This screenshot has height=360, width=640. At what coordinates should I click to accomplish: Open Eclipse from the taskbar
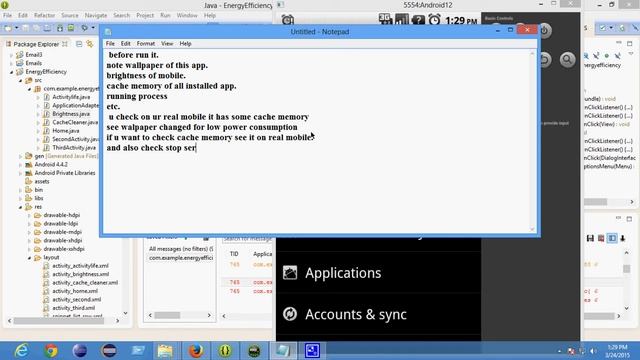point(80,351)
